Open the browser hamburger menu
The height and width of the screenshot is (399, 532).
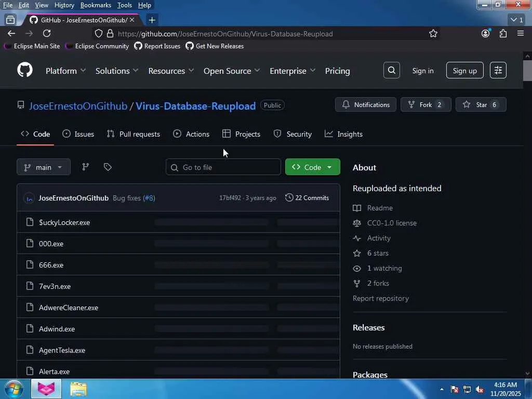tap(521, 33)
